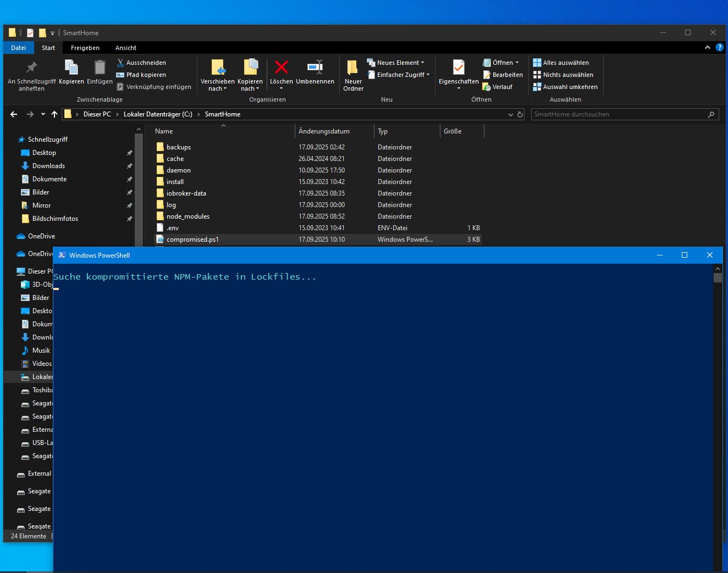Click the Ausschneiden scissors icon
Screen dimensions: 728x573
(120, 63)
